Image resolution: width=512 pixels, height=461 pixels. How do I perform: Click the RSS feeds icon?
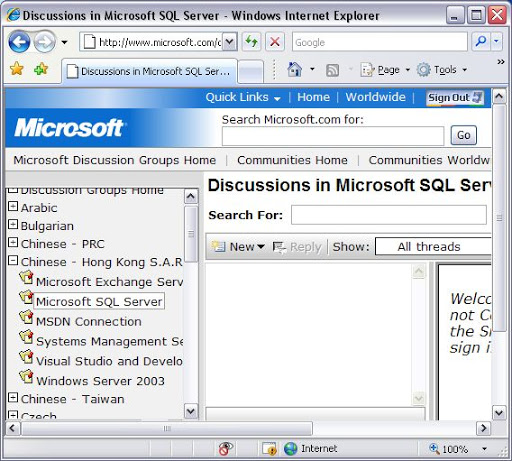pyautogui.click(x=332, y=70)
